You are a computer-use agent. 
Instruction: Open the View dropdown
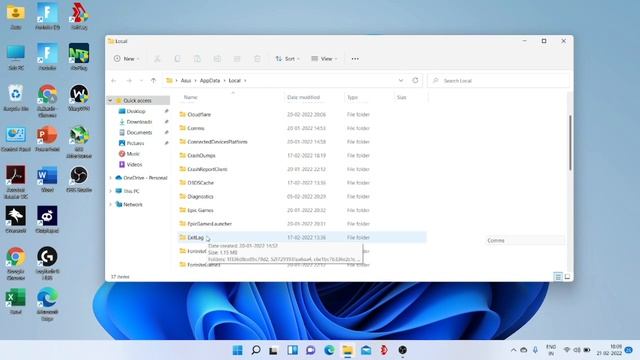tap(324, 59)
